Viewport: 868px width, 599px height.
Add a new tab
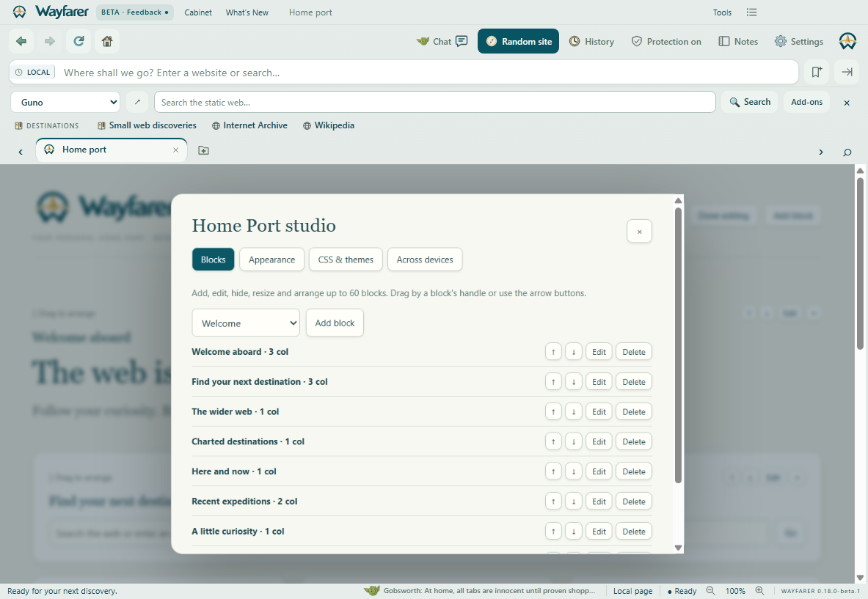pos(204,150)
